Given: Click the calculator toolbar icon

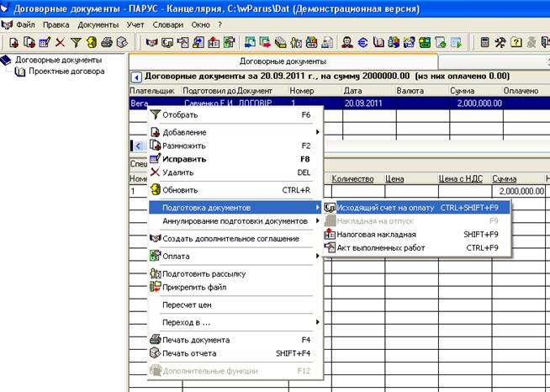Looking at the screenshot, I should 484,42.
